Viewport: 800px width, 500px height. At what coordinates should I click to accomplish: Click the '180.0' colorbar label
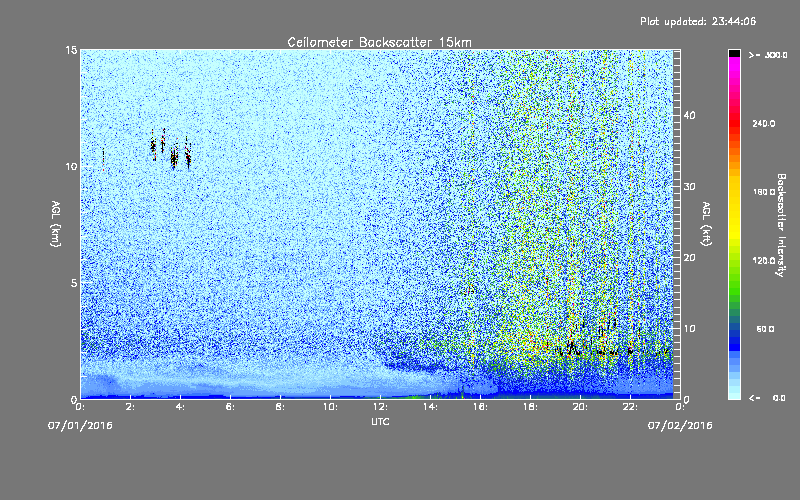[764, 192]
